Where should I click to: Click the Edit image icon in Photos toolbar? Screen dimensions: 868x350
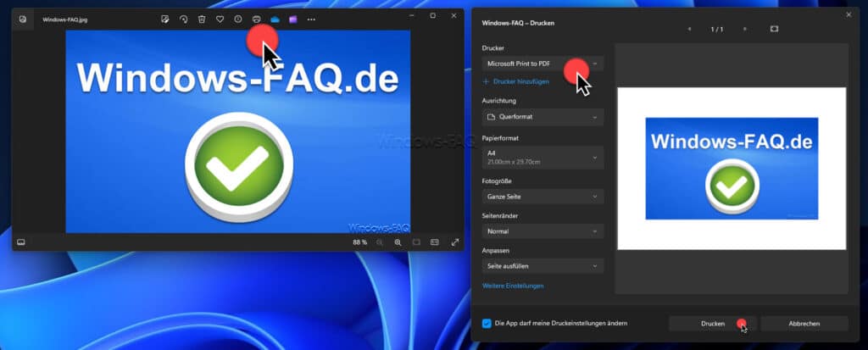(x=165, y=19)
